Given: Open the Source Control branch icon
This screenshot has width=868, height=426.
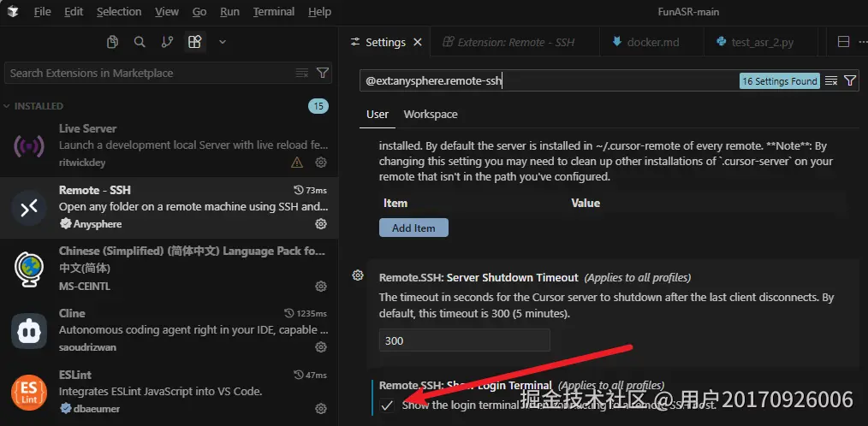Looking at the screenshot, I should point(167,42).
